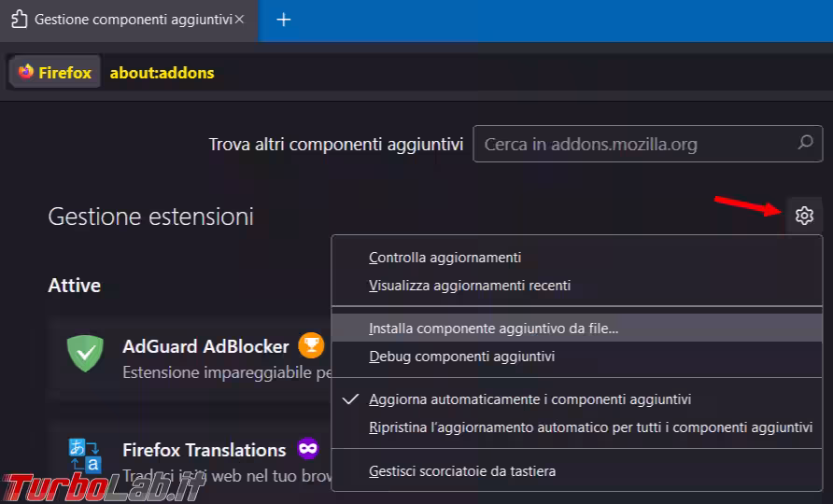Screen dimensions: 833x504
Task: Click the purple Firefox Translations badge
Action: pos(307,449)
